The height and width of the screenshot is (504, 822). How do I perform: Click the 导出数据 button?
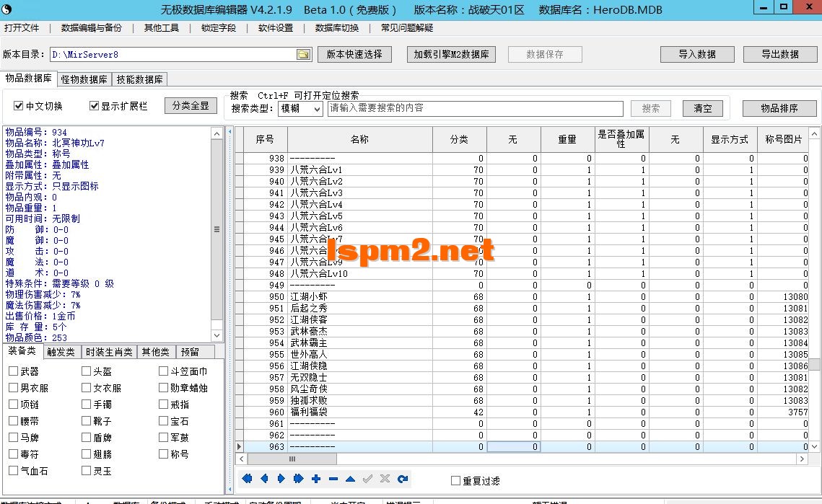pos(780,54)
